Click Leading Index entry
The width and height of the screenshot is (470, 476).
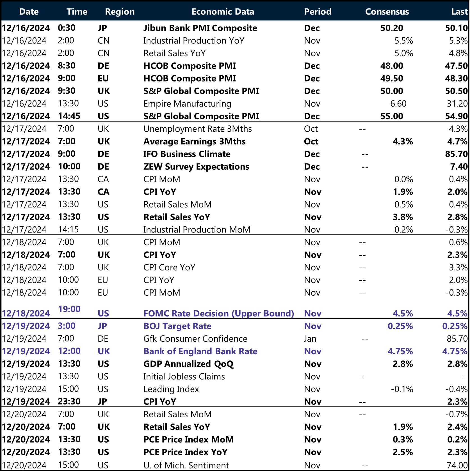click(171, 389)
